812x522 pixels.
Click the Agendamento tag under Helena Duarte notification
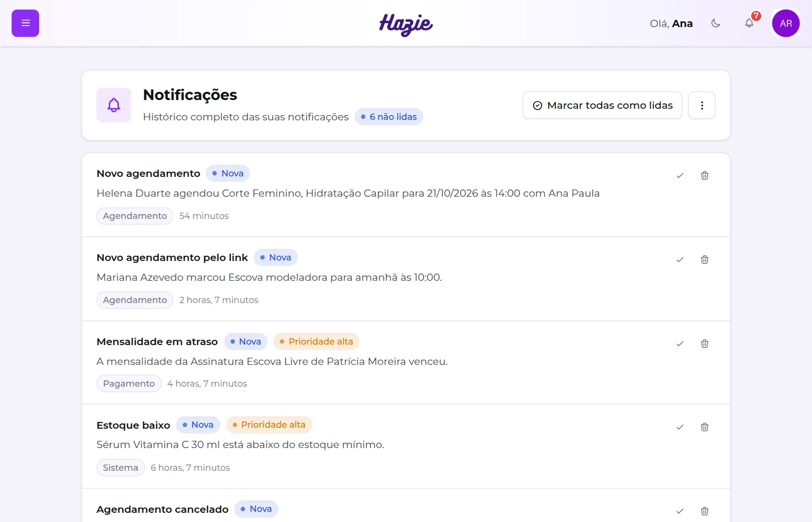pyautogui.click(x=135, y=216)
